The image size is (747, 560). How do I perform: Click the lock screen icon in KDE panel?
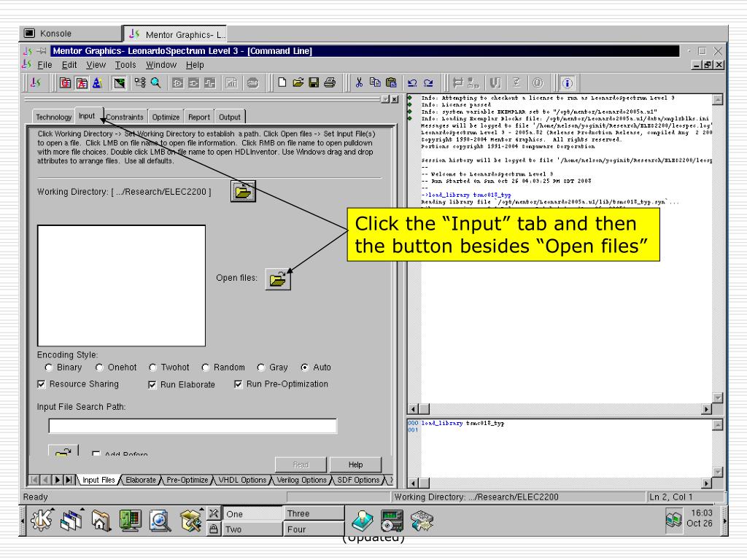coord(214,529)
